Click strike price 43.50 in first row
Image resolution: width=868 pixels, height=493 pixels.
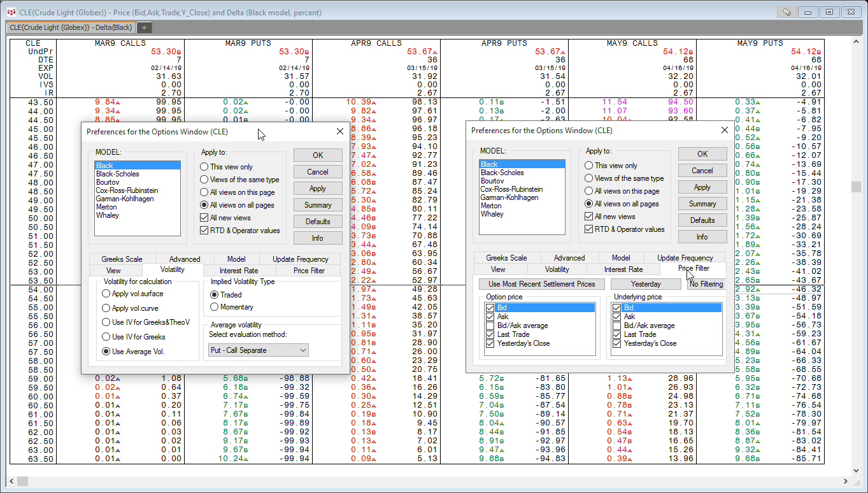[41, 102]
